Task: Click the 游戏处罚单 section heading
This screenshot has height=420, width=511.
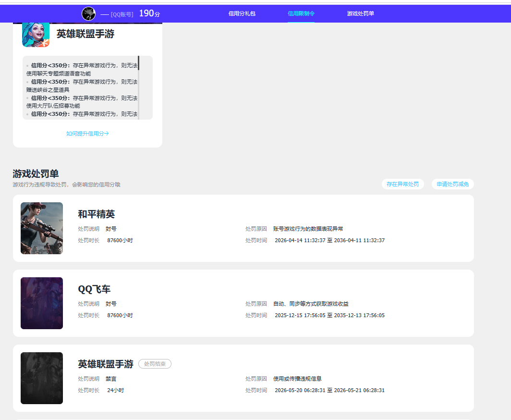Action: pos(36,174)
